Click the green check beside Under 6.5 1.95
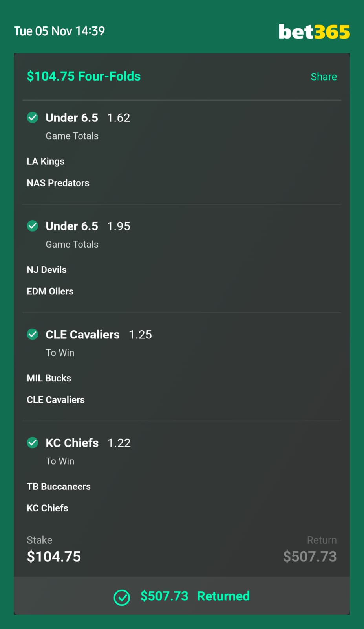The image size is (364, 629). (33, 226)
